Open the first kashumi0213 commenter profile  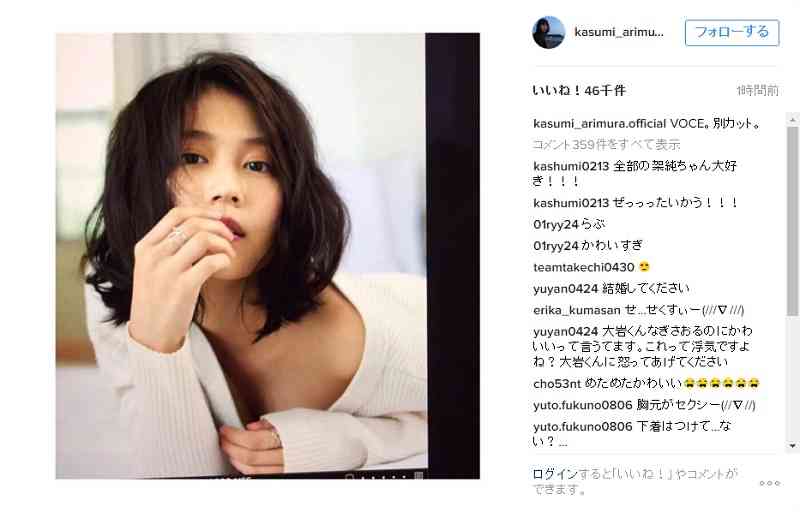pos(571,166)
